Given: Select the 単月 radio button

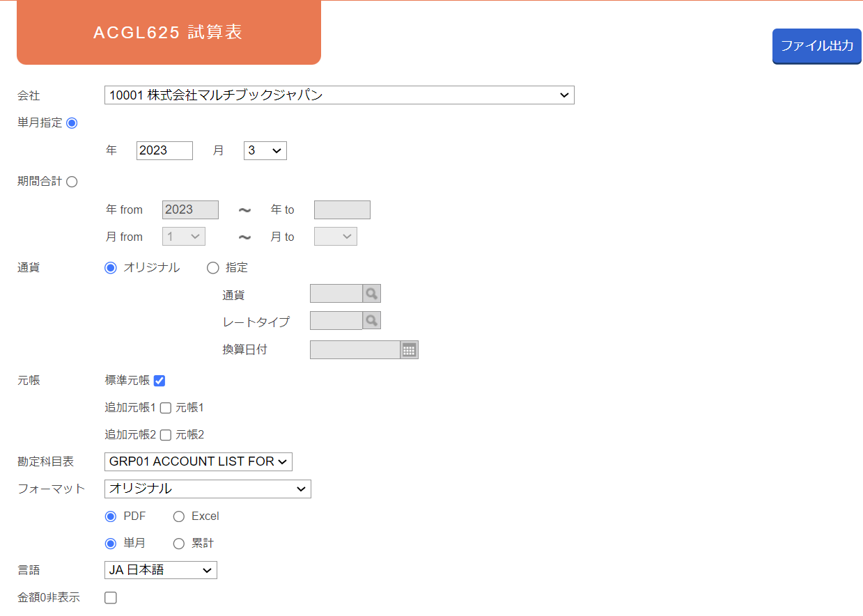Looking at the screenshot, I should tap(110, 544).
